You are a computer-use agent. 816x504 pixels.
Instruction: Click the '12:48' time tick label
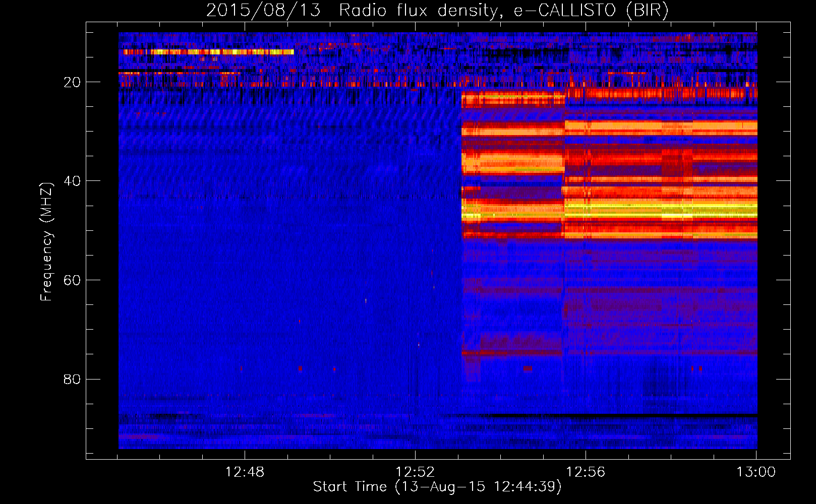[245, 472]
